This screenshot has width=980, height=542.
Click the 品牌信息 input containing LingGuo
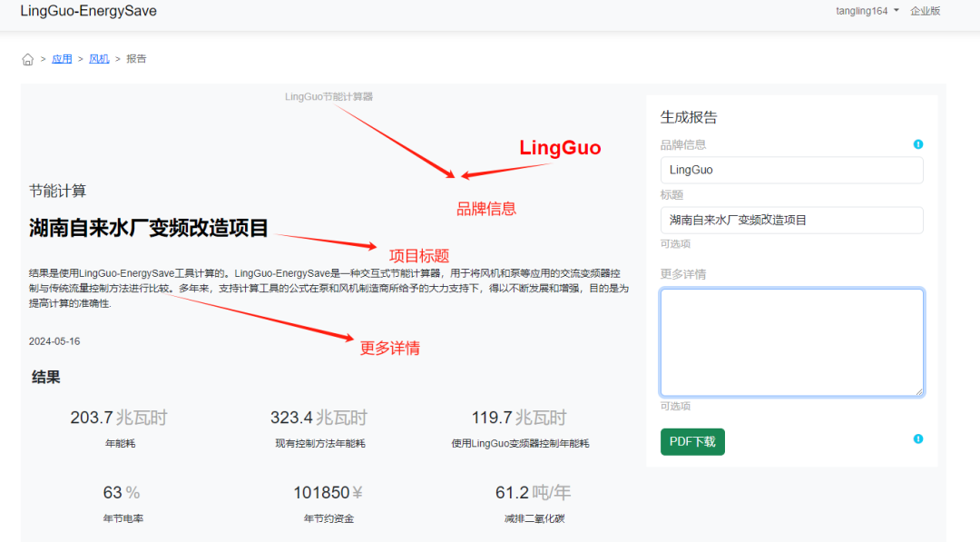791,170
